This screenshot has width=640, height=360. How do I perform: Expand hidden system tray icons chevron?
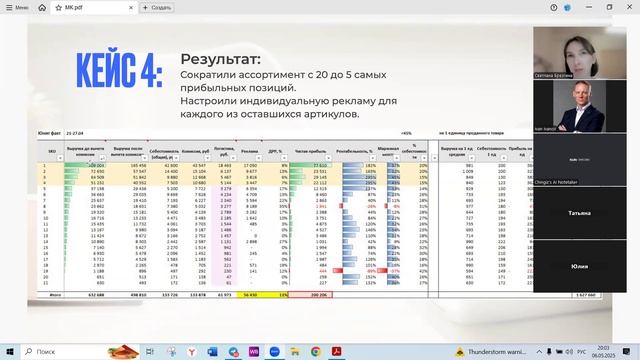pyautogui.click(x=539, y=351)
